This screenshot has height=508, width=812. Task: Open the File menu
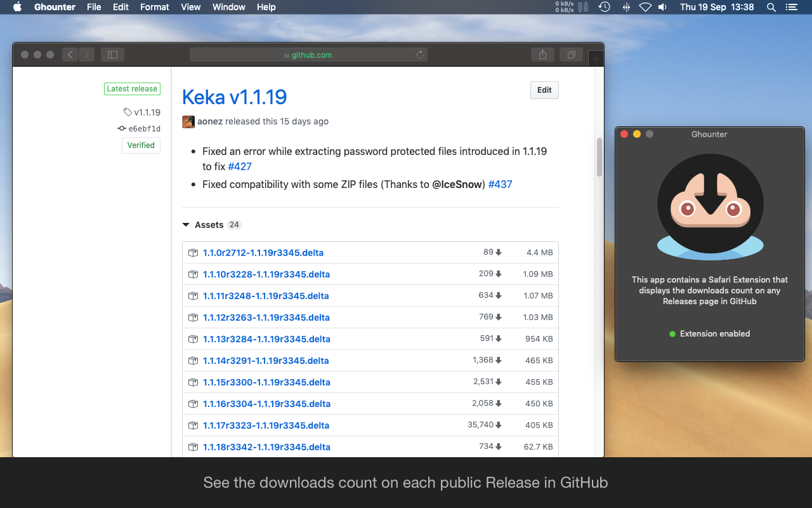click(x=94, y=7)
